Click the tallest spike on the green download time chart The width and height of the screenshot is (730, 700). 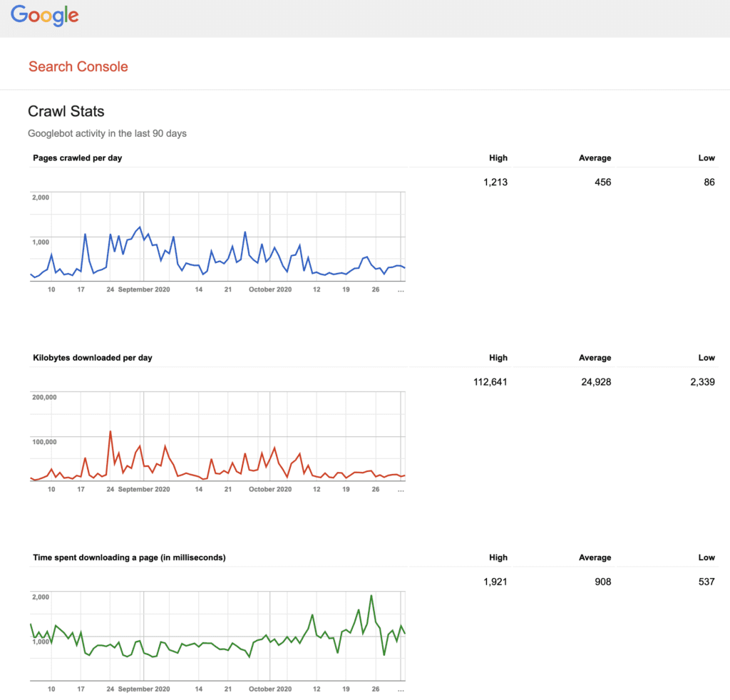coord(371,596)
